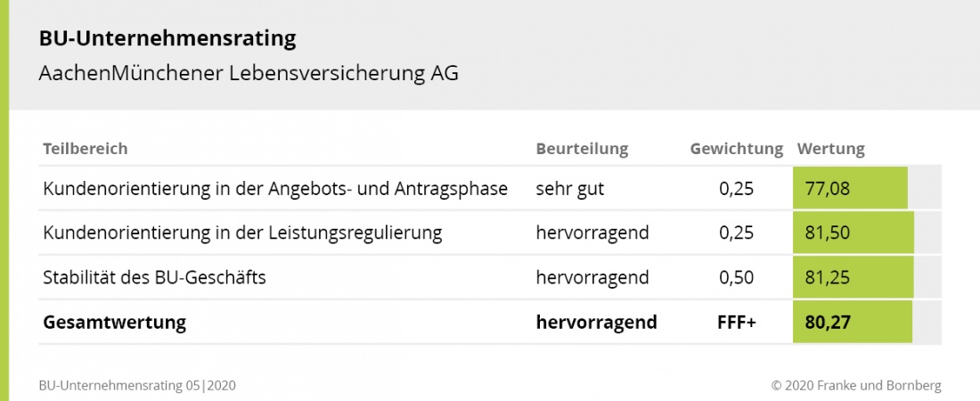Click the bold 'hervorragend' overall assessment
The height and width of the screenshot is (401, 980).
pyautogui.click(x=596, y=322)
